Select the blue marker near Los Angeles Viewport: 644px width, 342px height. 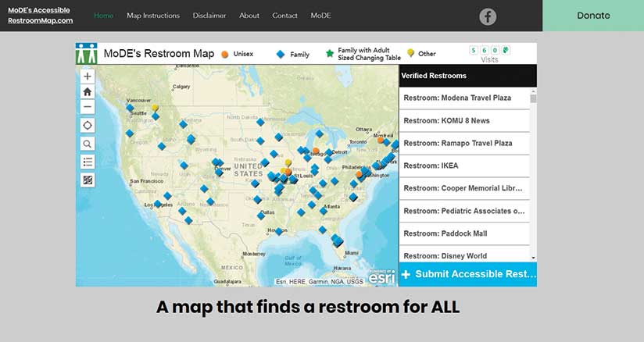click(158, 204)
